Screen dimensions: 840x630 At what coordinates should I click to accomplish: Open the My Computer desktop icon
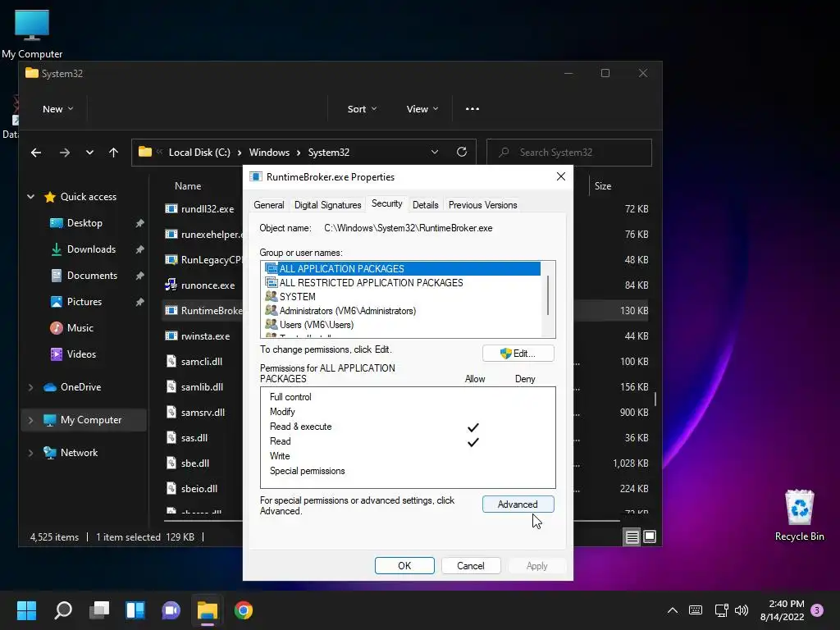pos(32,33)
